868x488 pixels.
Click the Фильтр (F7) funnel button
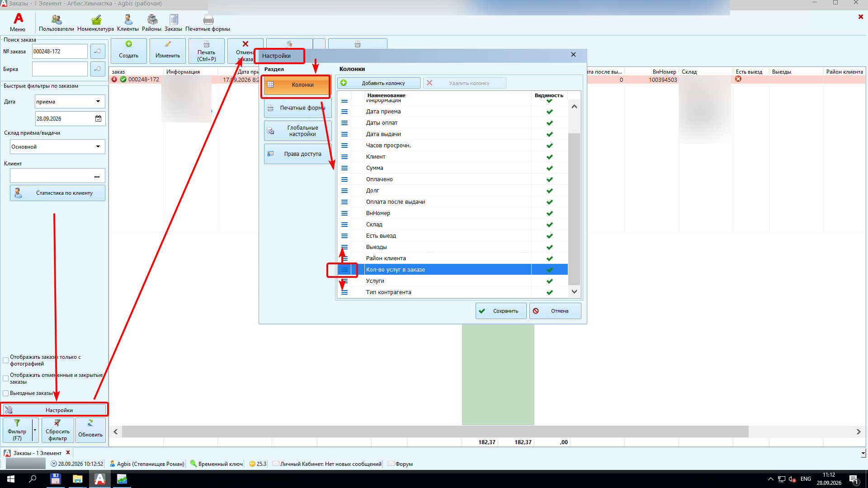coord(17,430)
